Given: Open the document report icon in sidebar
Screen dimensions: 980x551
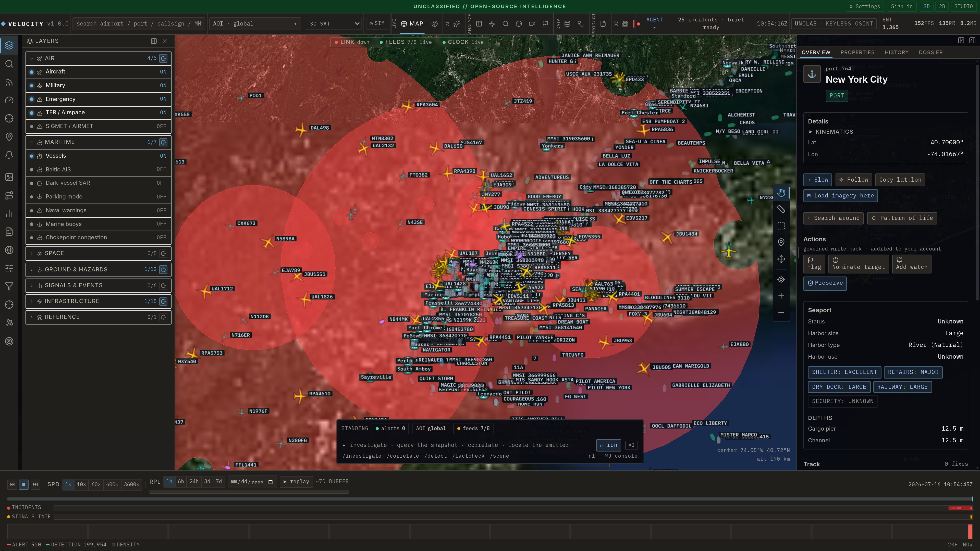Looking at the screenshot, I should [x=9, y=232].
